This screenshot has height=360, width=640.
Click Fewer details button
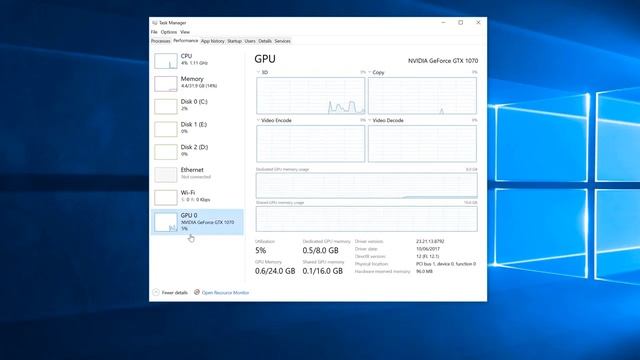170,293
